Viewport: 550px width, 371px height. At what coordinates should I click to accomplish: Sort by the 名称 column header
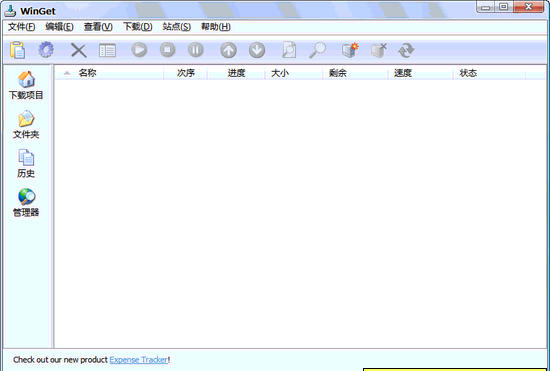tap(109, 73)
